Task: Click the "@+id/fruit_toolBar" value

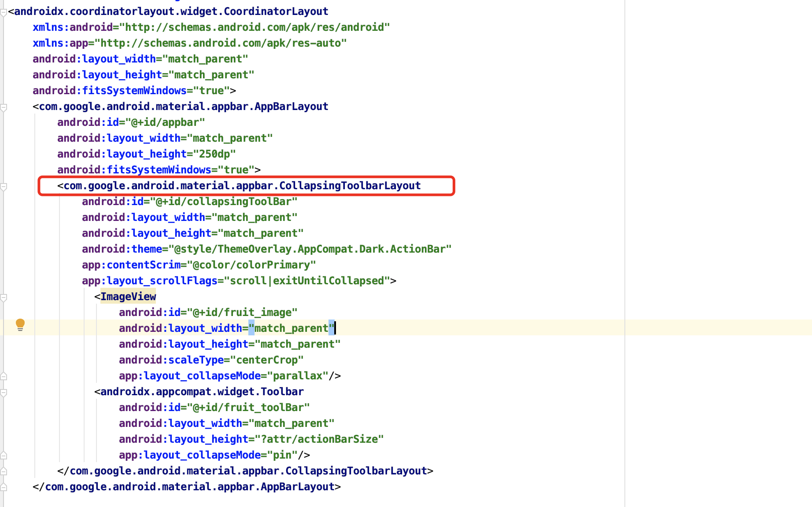Action: 248,408
